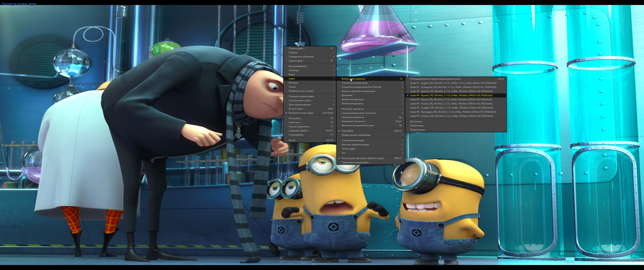Toggle the Эквалайзер checkbox item
This screenshot has width=644, height=270.
(x=347, y=131)
